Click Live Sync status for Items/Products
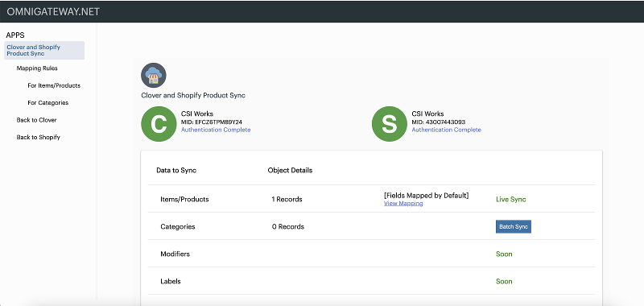 (511, 199)
